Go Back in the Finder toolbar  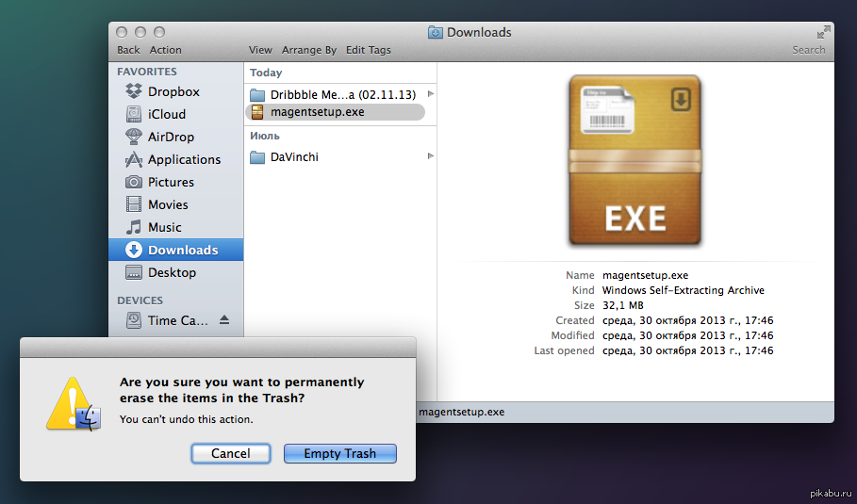[x=128, y=50]
